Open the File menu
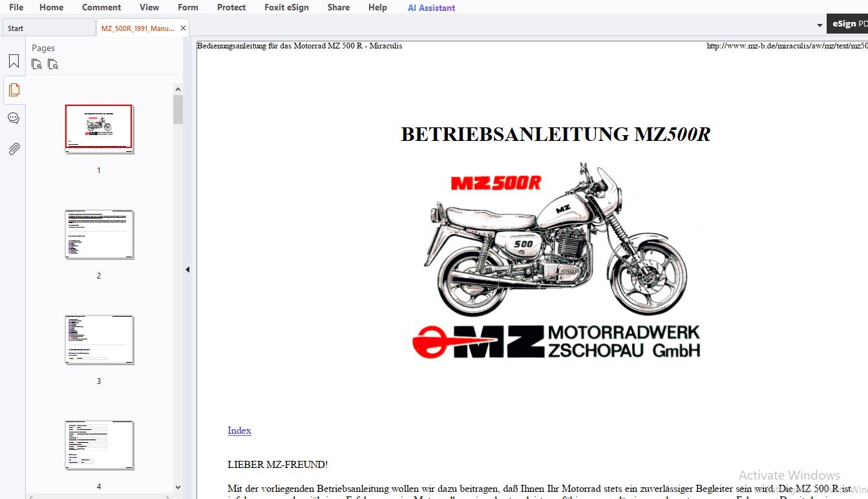 [x=16, y=8]
